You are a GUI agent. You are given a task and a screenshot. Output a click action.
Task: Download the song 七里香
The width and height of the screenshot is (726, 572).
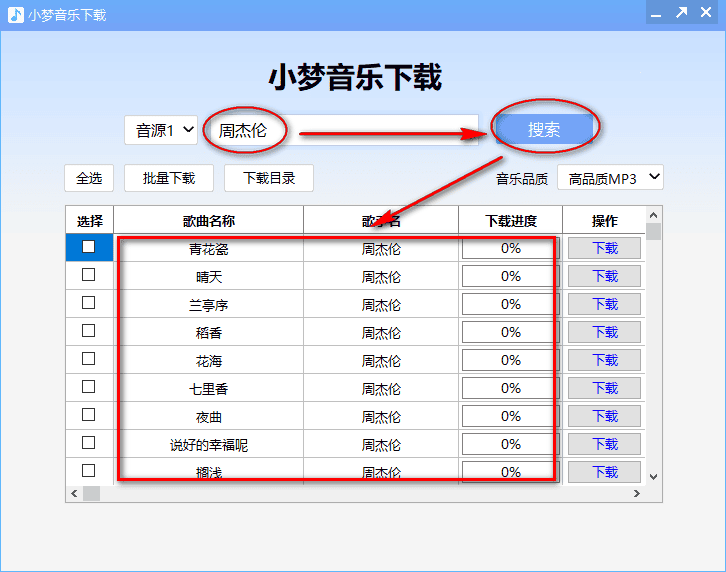pyautogui.click(x=605, y=388)
